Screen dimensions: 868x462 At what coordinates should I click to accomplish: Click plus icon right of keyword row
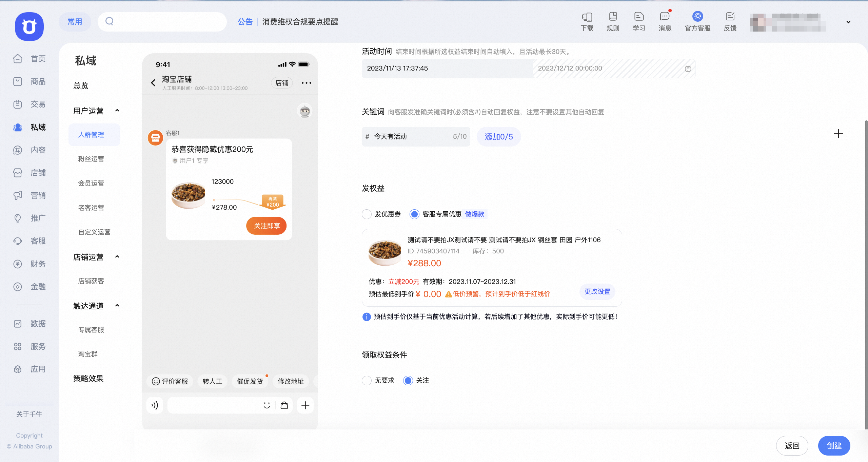[x=839, y=133]
